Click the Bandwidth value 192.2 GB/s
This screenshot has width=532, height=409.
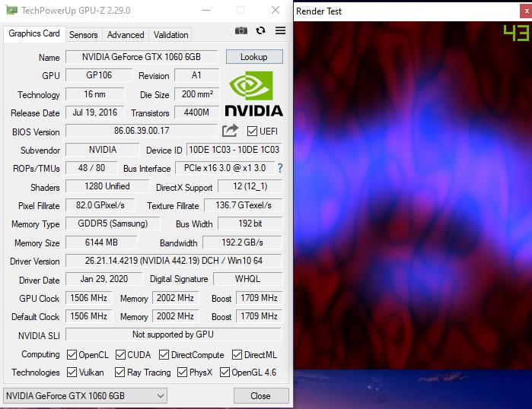tap(242, 243)
